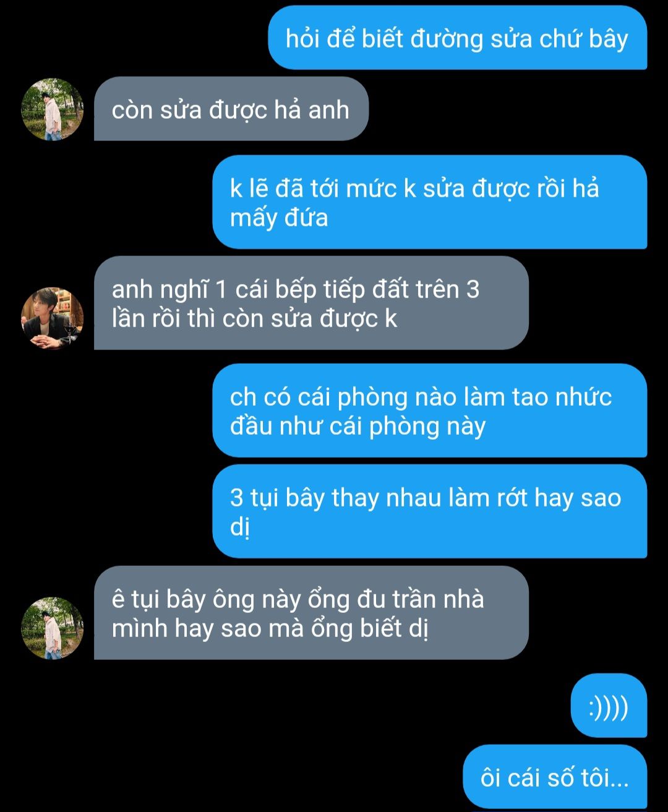This screenshot has width=668, height=812.
Task: Tap the gray message 'anh nghĩ 1 cái bếp'
Action: [311, 303]
